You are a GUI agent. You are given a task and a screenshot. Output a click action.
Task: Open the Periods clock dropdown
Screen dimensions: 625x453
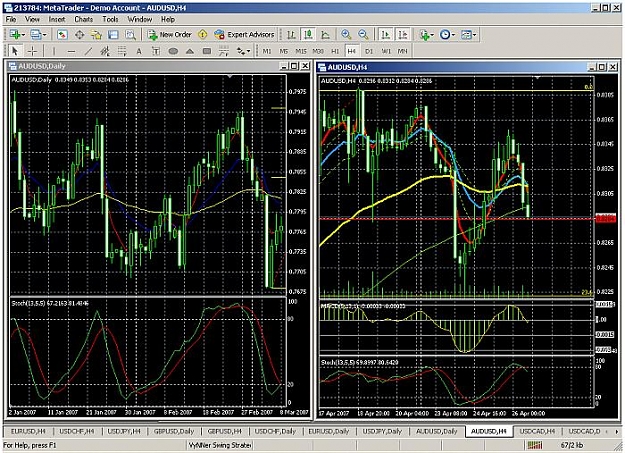pyautogui.click(x=447, y=35)
